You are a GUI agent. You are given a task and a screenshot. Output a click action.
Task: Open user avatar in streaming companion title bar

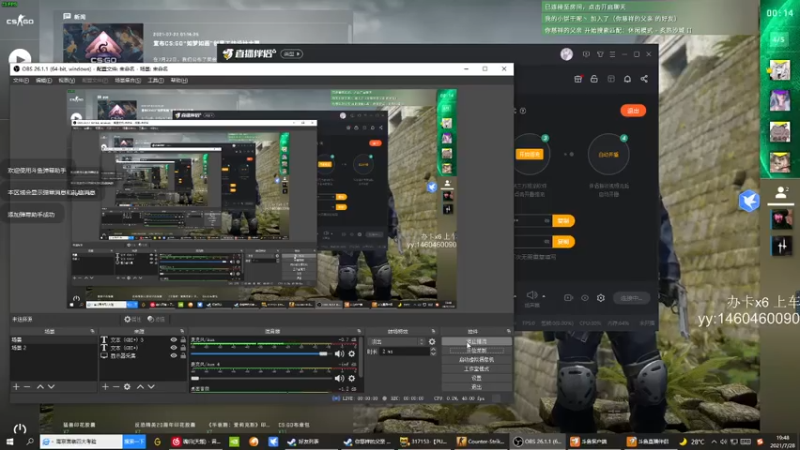click(x=566, y=54)
